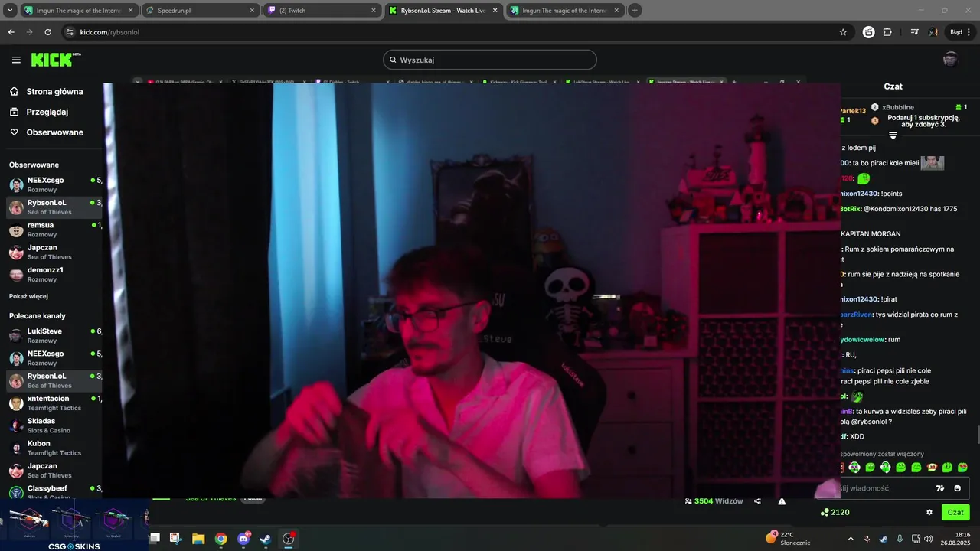Image resolution: width=980 pixels, height=551 pixels.
Task: Send message with Czat button
Action: tap(955, 512)
